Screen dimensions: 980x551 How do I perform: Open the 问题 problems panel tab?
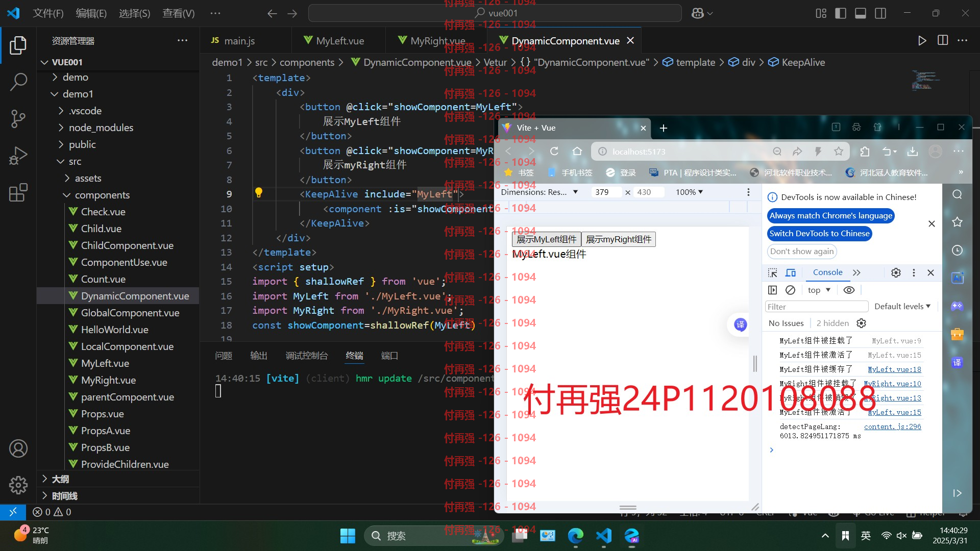coord(223,356)
